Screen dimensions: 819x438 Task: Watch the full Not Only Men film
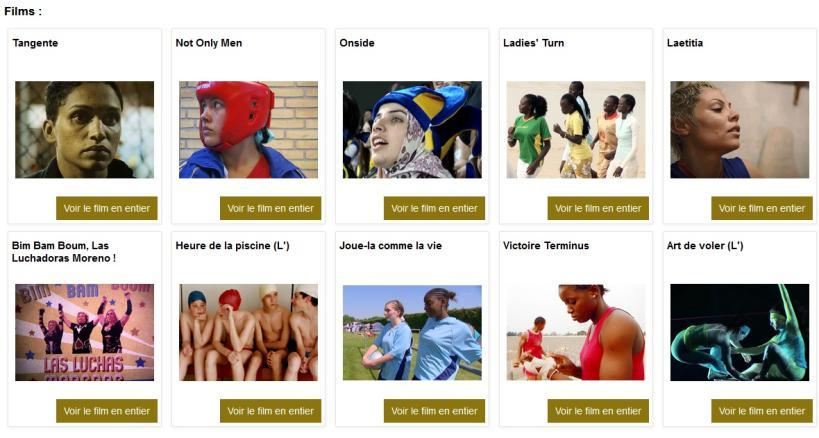271,208
